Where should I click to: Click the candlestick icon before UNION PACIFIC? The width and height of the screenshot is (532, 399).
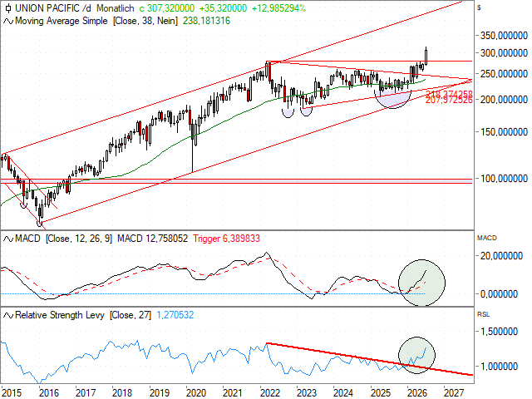(8, 8)
